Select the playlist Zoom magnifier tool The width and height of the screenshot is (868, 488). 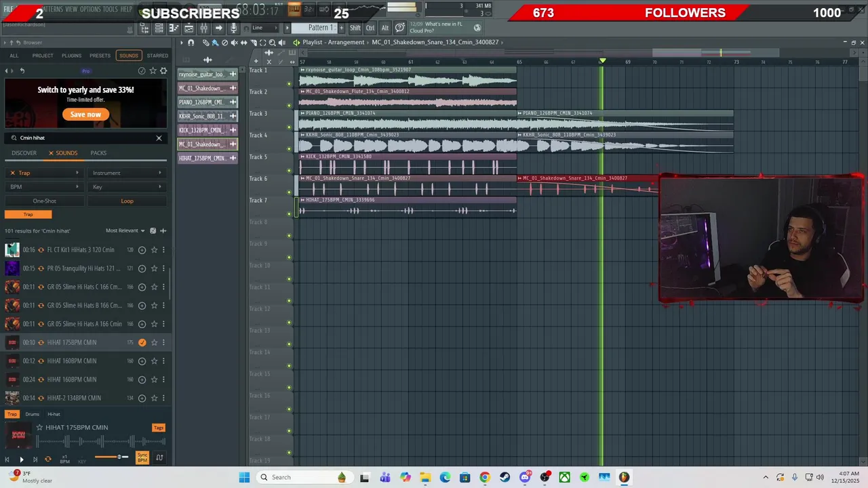pos(273,43)
